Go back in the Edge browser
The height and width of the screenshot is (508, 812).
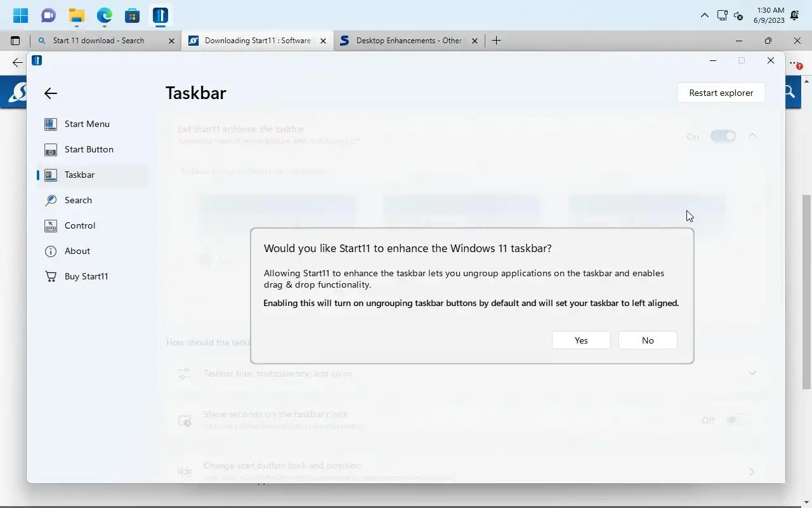pos(17,62)
